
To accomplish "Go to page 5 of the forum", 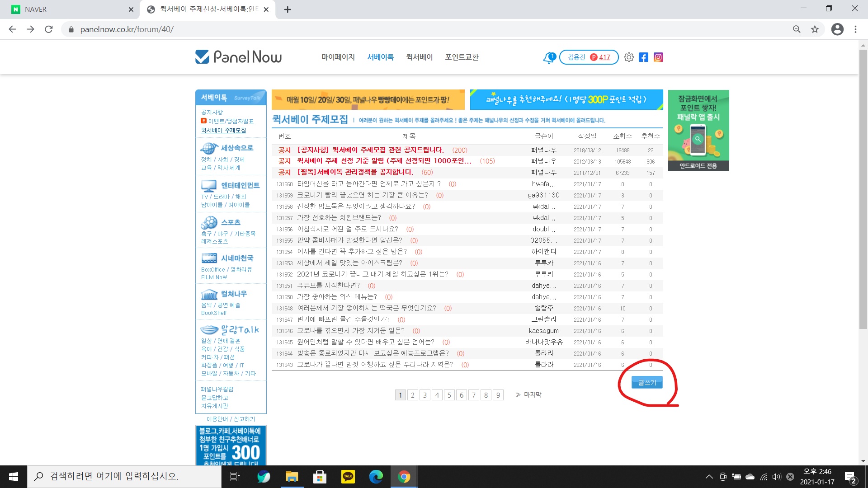I will coord(449,395).
